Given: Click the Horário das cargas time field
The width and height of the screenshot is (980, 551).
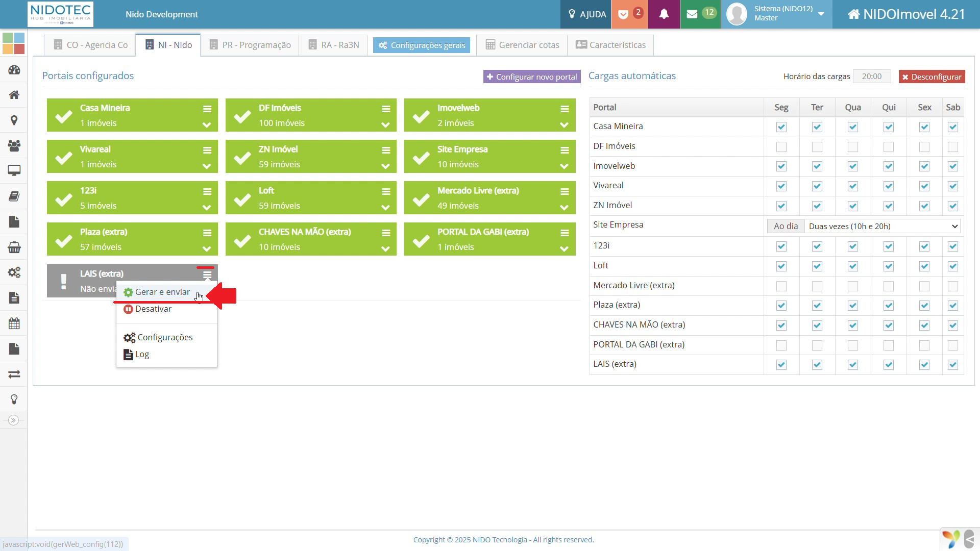Looking at the screenshot, I should [x=871, y=77].
